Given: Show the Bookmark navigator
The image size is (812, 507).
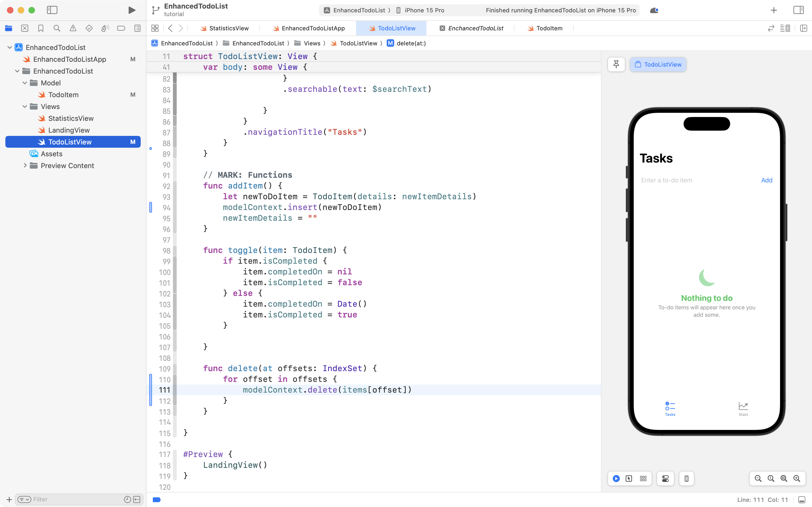Looking at the screenshot, I should click(x=41, y=28).
